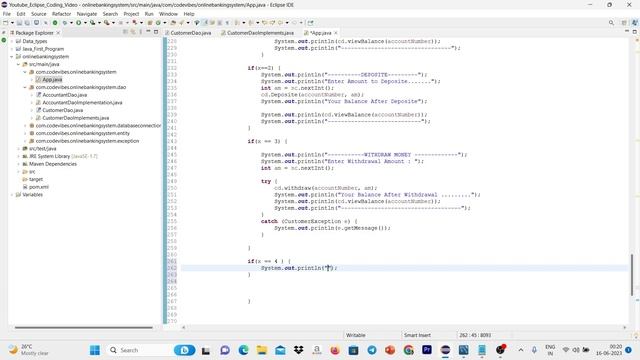The height and width of the screenshot is (360, 640).
Task: Click the New file toolbar icon
Action: 6,23
